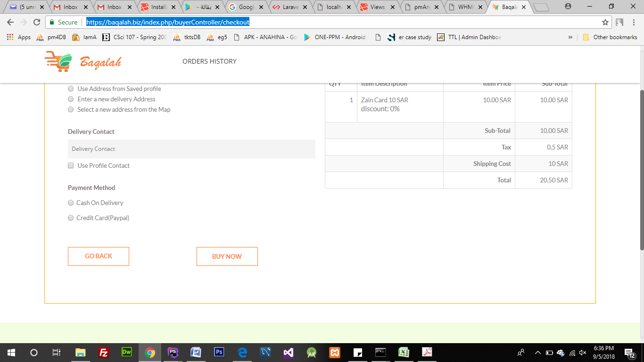The width and height of the screenshot is (644, 362).
Task: Choose Enter a new delivery Address option
Action: (x=71, y=99)
